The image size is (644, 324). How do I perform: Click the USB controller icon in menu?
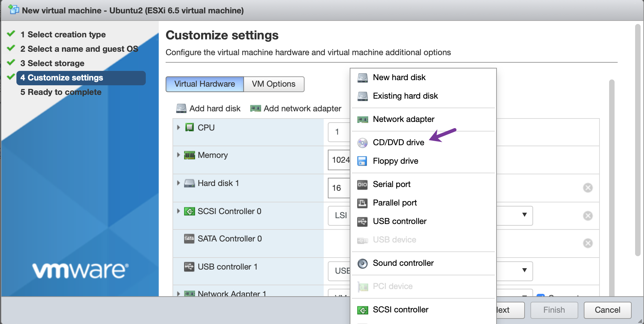(362, 222)
